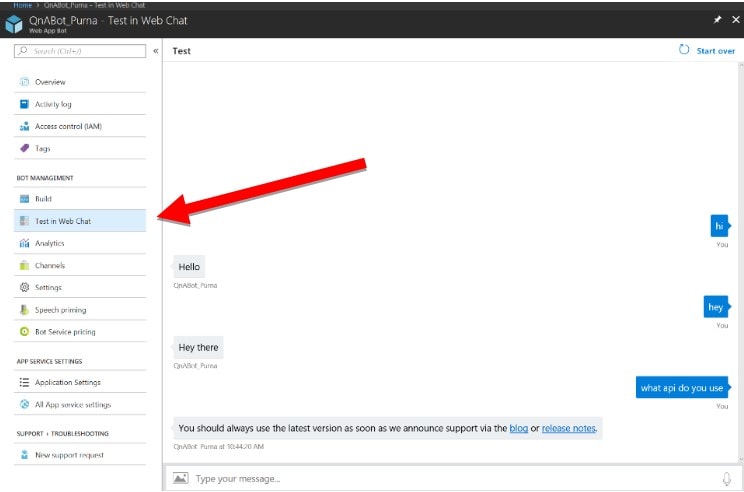Click the chat scrollbar down arrow
744x492 pixels.
(741, 459)
